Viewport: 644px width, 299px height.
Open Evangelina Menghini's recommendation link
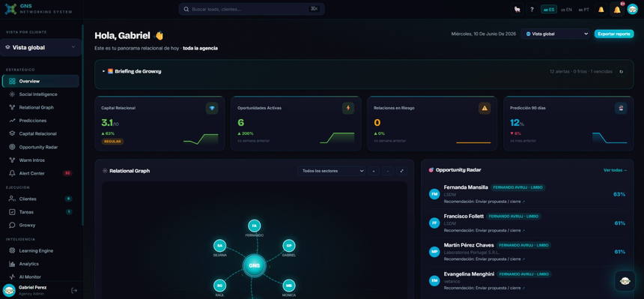coord(484,288)
